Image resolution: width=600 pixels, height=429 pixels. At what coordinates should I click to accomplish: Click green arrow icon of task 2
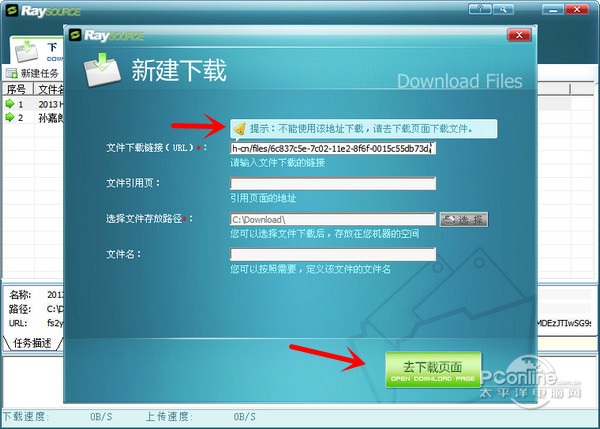point(10,117)
